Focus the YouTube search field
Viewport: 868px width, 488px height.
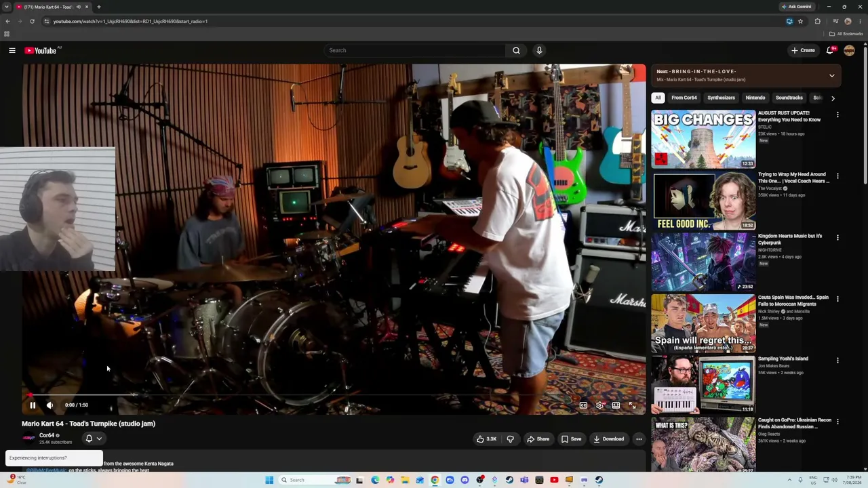pos(415,50)
